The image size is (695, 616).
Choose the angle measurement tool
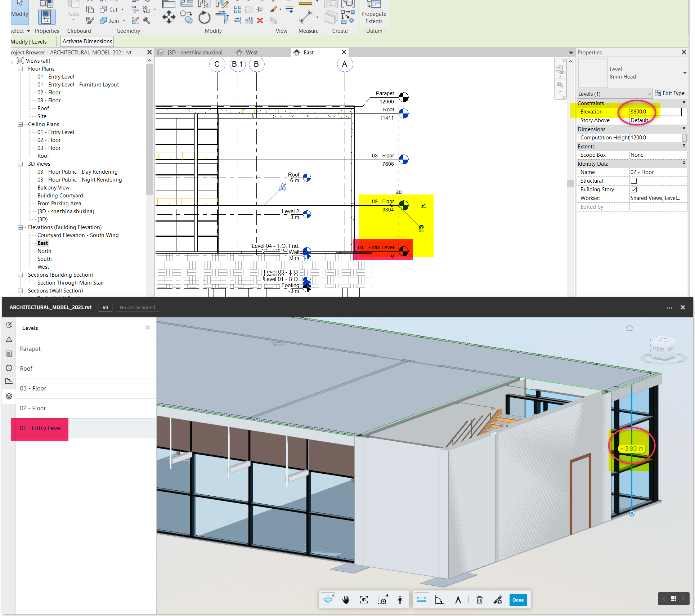click(439, 600)
